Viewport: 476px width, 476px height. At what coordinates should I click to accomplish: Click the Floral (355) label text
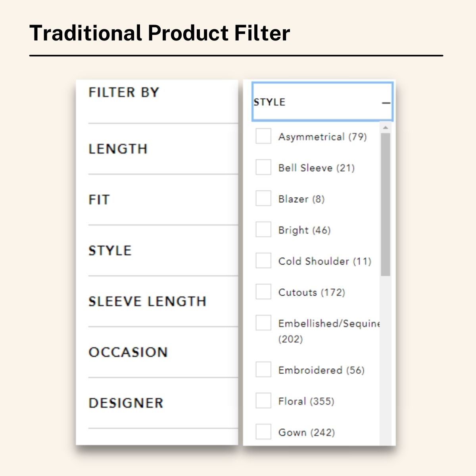[305, 401]
